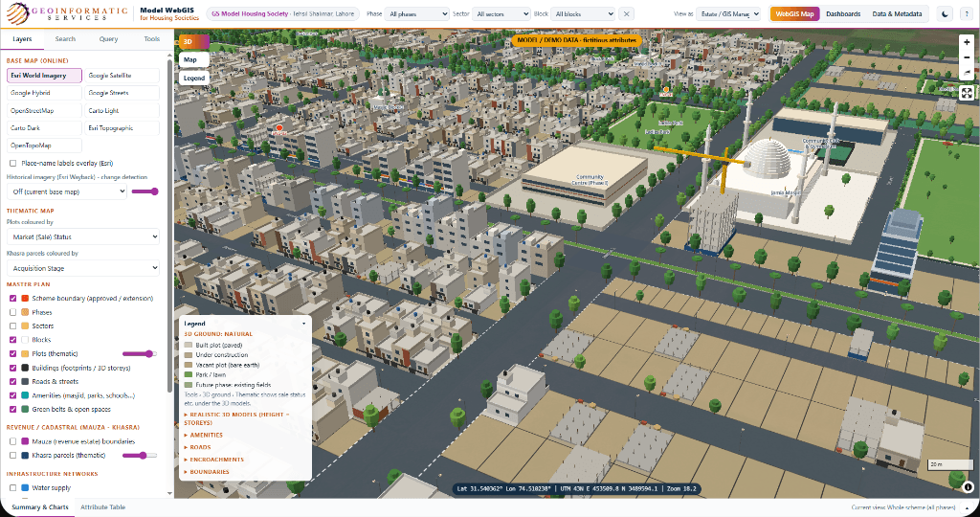Screen dimensions: 980x517
Task: Toggle the Legend button on map
Action: point(194,79)
